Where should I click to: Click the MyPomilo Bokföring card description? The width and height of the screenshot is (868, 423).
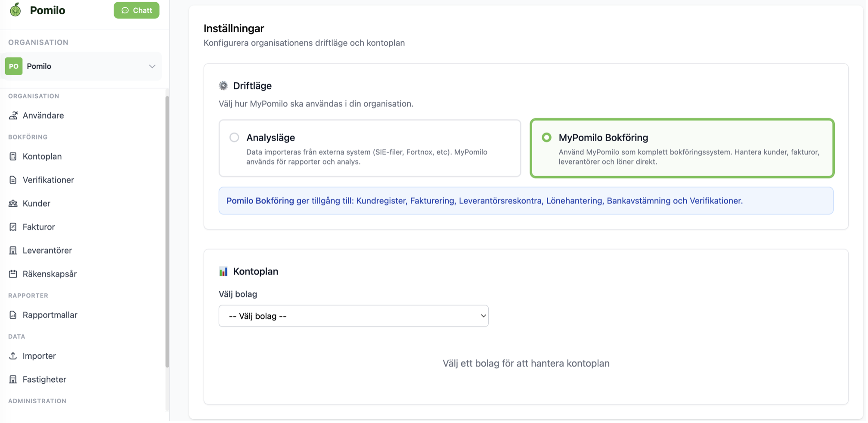click(689, 157)
